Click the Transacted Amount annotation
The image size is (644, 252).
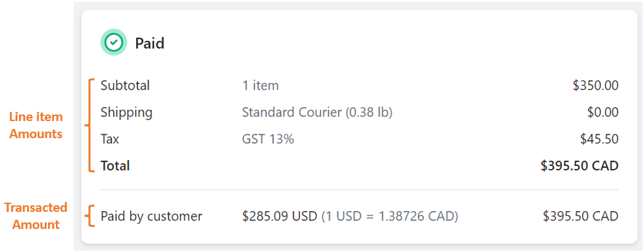[36, 216]
